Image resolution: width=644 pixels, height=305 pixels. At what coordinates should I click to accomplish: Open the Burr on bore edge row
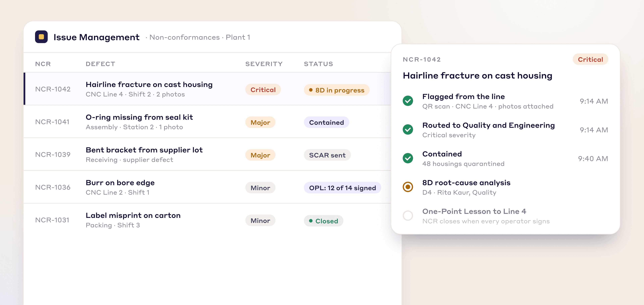pos(207,187)
